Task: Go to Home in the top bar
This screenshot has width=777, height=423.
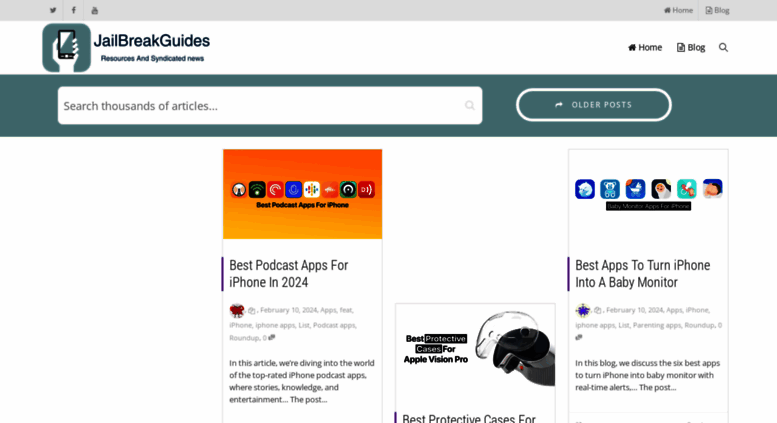Action: tap(678, 10)
